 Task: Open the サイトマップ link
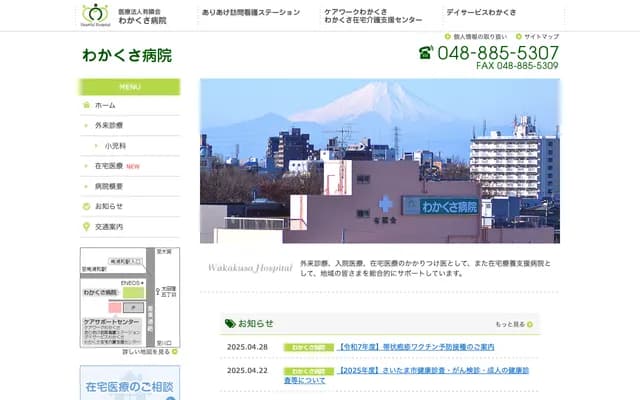542,36
